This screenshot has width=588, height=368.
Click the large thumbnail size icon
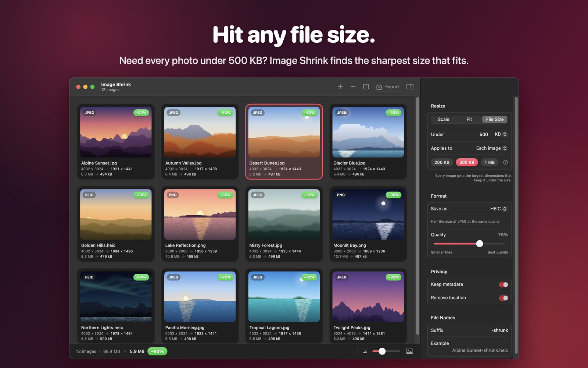click(x=409, y=351)
